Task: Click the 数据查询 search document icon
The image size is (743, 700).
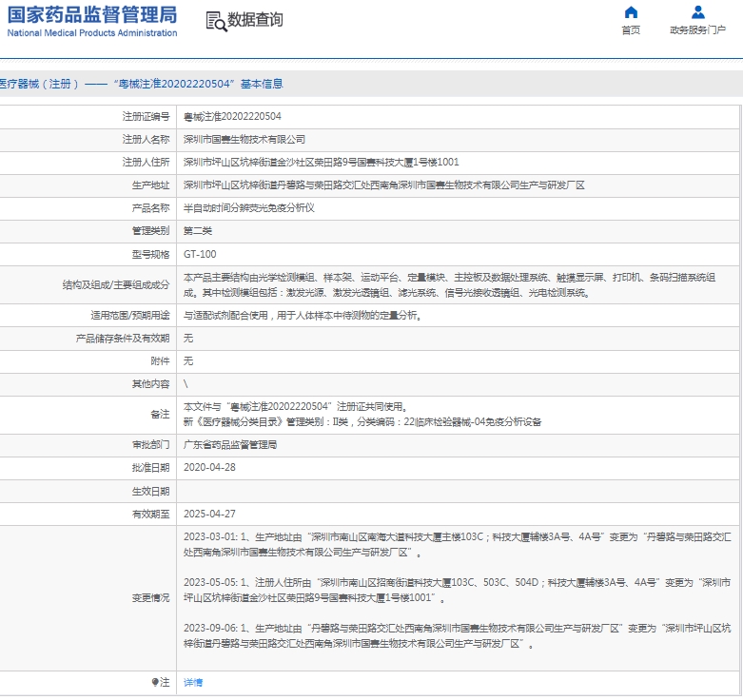Action: click(216, 21)
